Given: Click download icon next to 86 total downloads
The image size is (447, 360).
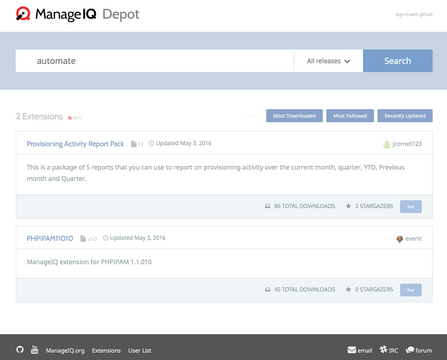Looking at the screenshot, I should point(267,206).
